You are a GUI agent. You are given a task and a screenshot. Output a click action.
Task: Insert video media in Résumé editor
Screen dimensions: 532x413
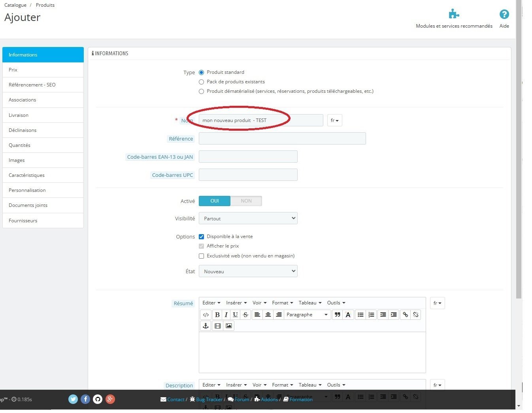(x=218, y=326)
